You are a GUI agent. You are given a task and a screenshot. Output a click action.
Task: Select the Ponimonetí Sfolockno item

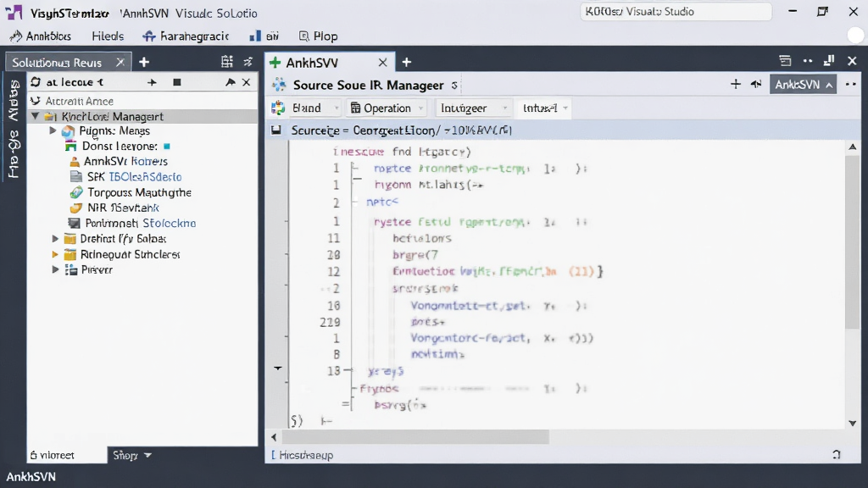(141, 223)
